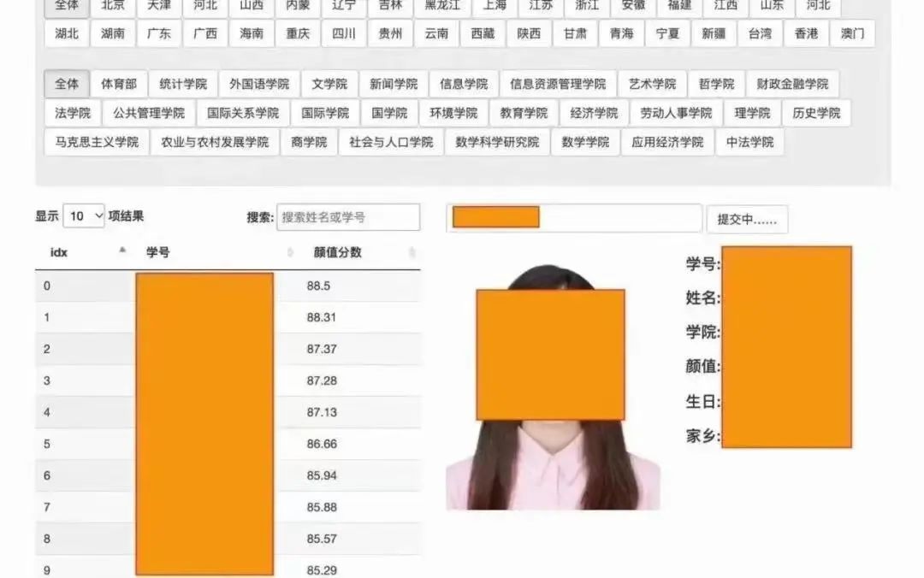The image size is (924, 578).
Task: Select 湖北 province filter
Action: pyautogui.click(x=67, y=33)
